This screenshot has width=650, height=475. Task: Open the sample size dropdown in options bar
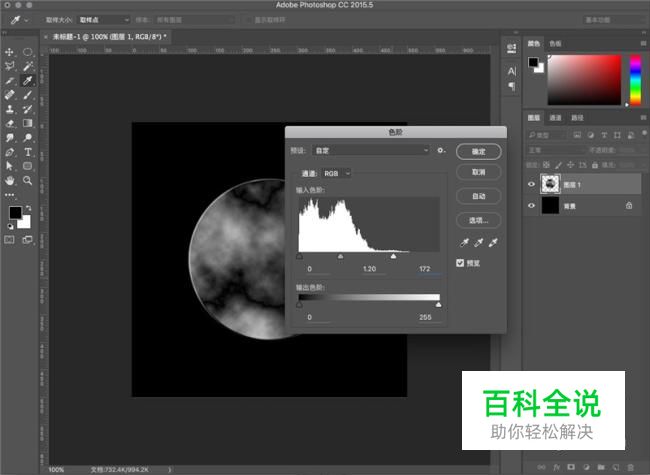104,20
